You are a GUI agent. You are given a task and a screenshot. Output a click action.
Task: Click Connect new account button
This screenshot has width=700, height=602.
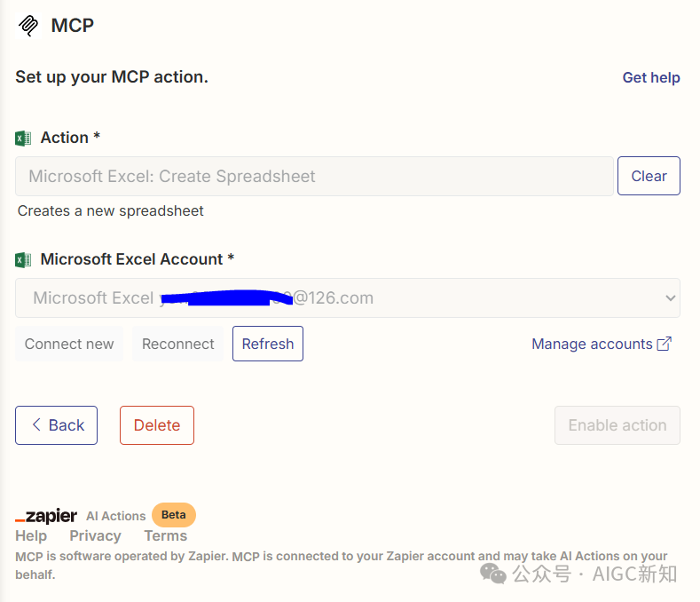pos(69,344)
